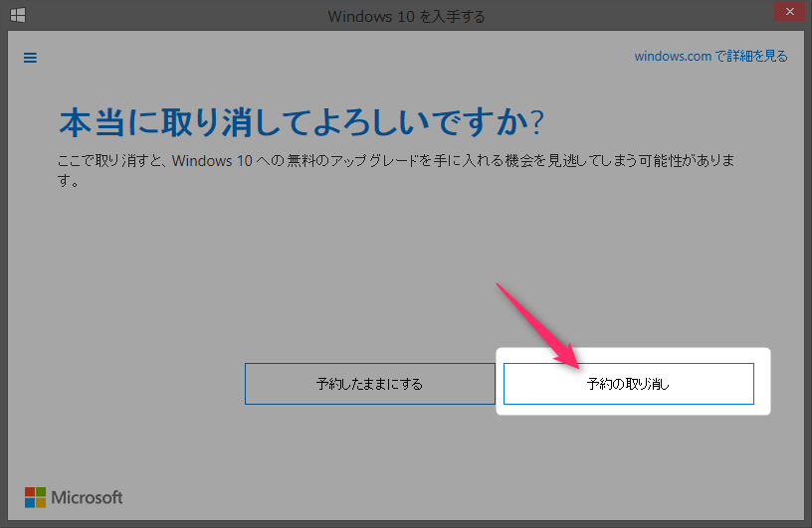Open the hamburger menu icon
This screenshot has width=812, height=528.
[30, 58]
